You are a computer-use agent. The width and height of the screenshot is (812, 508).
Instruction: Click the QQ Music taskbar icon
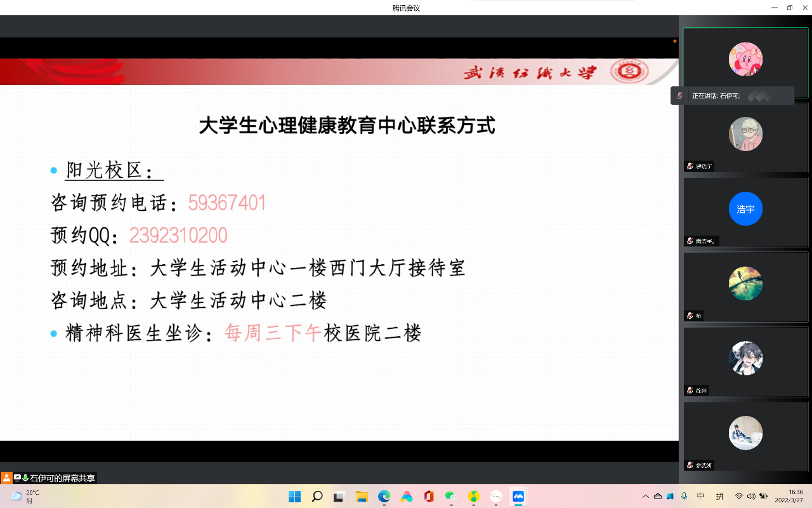click(473, 497)
